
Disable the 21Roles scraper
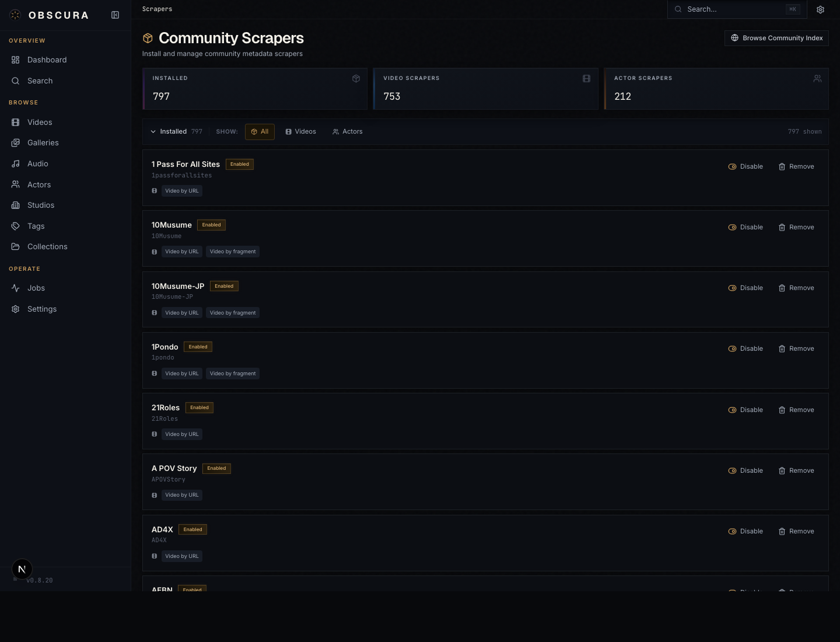click(x=745, y=410)
